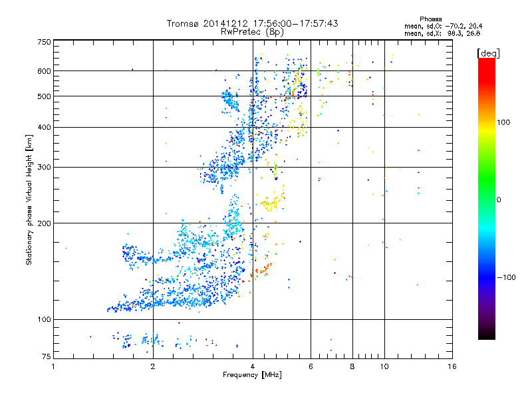Click the x-axis label '6'
Image resolution: width=532 pixels, height=399 pixels.
(x=311, y=366)
